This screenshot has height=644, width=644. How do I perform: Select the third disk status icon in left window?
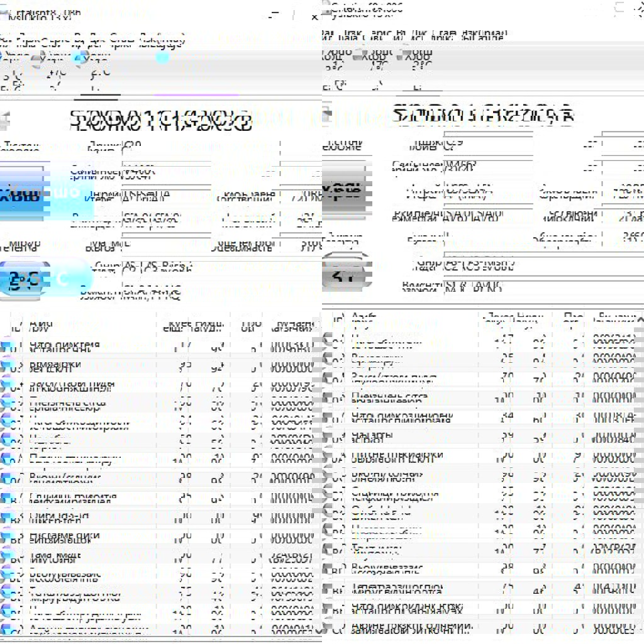click(80, 58)
